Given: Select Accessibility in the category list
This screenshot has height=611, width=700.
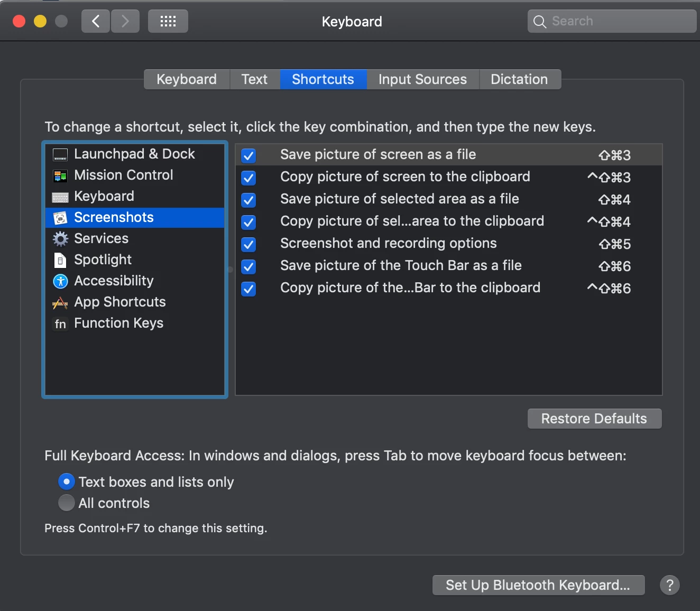Looking at the screenshot, I should [x=135, y=281].
